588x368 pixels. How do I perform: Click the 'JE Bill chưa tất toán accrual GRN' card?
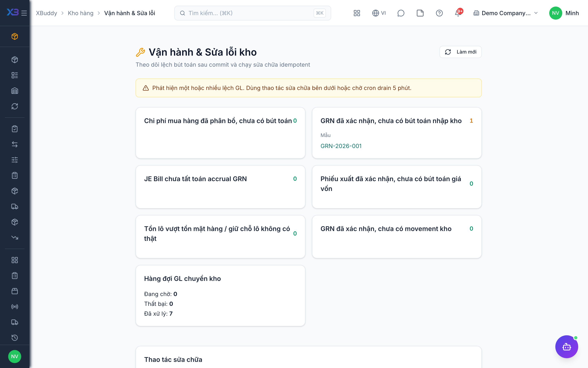pyautogui.click(x=220, y=187)
